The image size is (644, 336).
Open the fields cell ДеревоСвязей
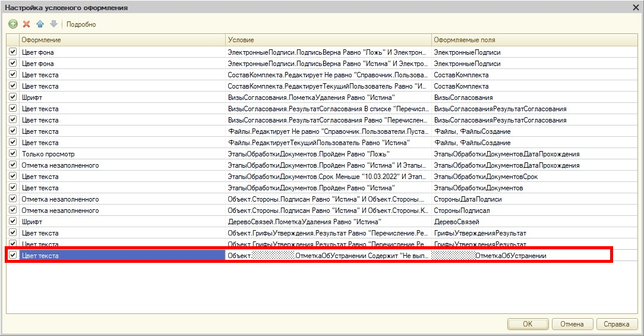pos(534,222)
